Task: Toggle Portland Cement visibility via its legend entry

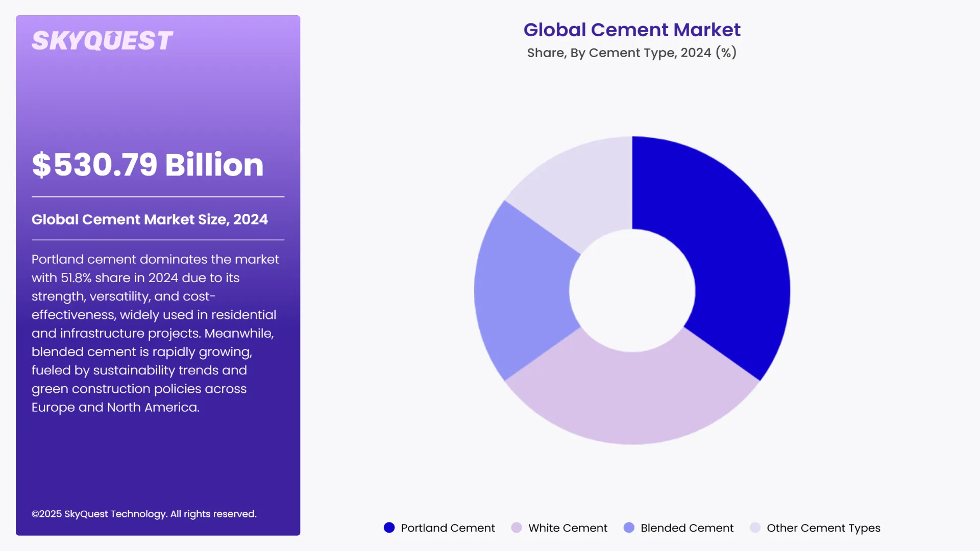Action: 448,528
